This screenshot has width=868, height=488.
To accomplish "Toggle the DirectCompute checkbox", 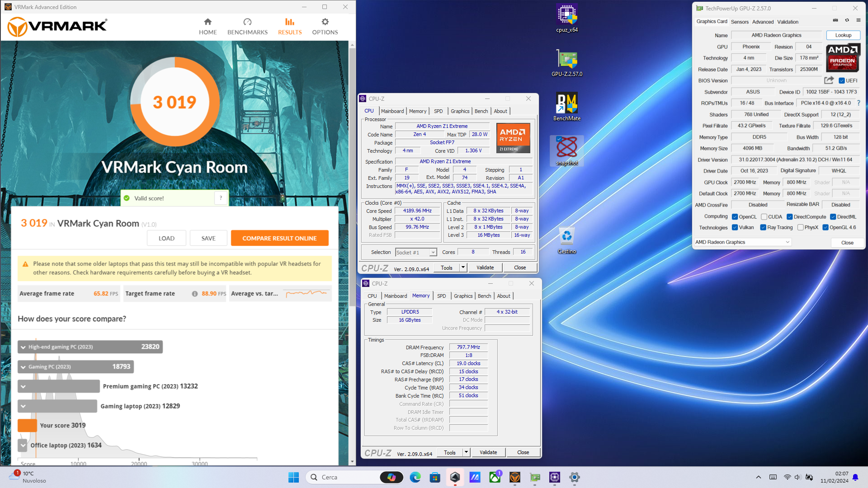I will coord(790,217).
